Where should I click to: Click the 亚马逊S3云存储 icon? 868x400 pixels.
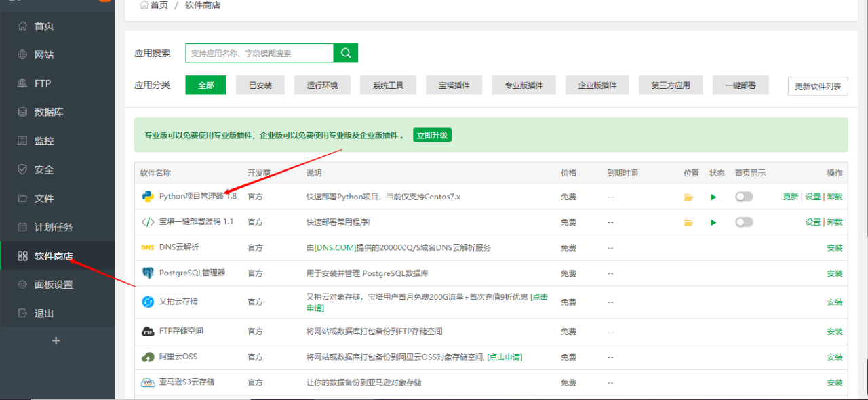[x=148, y=382]
